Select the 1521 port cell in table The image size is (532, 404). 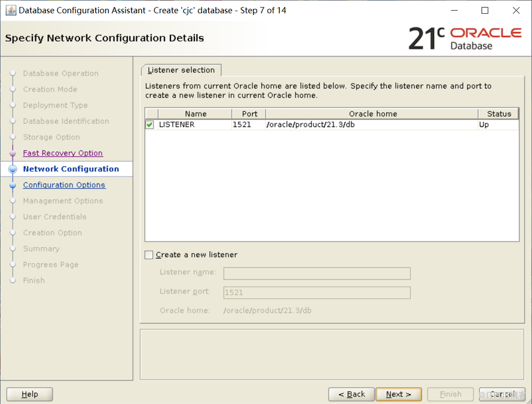pos(249,125)
